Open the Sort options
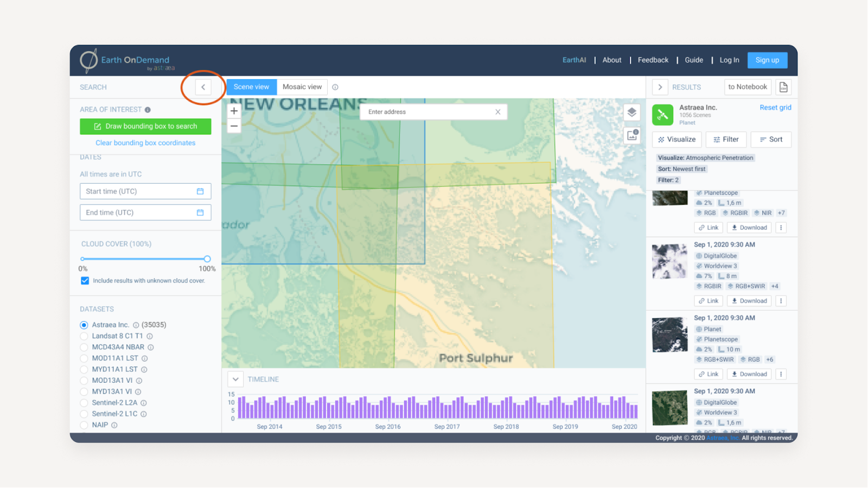The width and height of the screenshot is (868, 488). 771,139
